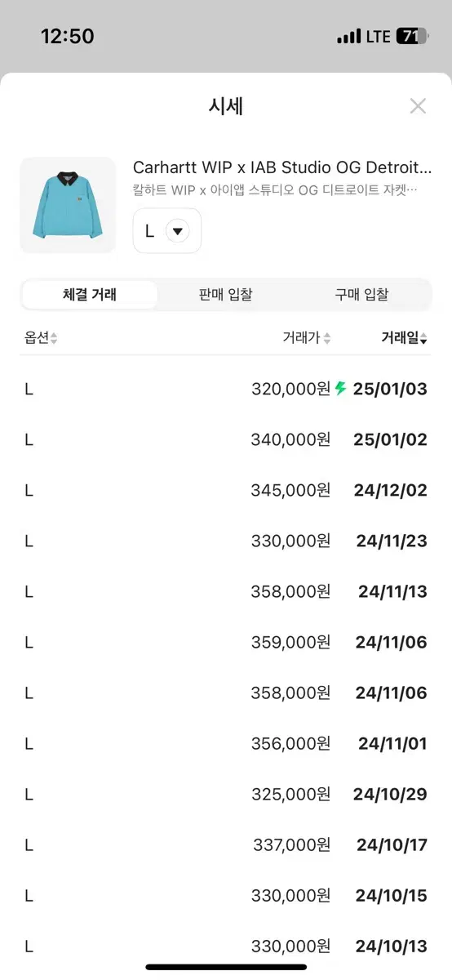Open the Carhartt WIP x IAB Studio title
Viewport: 452px width, 980px height.
click(x=282, y=167)
